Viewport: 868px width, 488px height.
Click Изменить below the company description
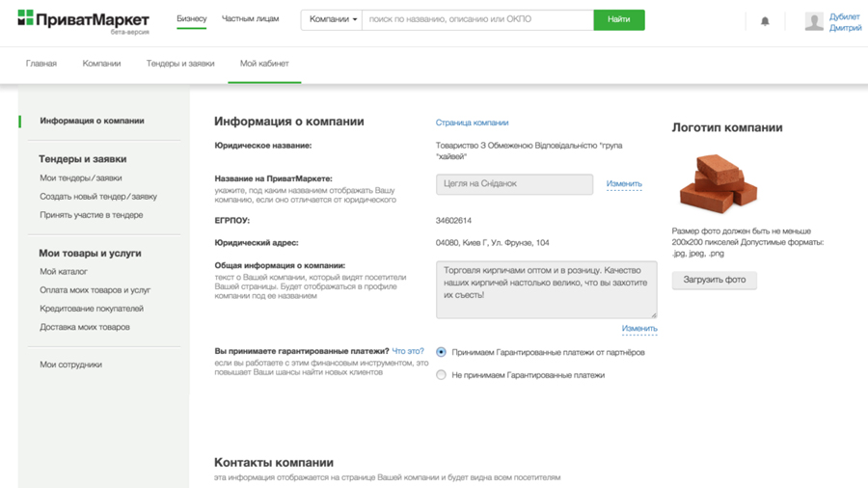point(638,329)
